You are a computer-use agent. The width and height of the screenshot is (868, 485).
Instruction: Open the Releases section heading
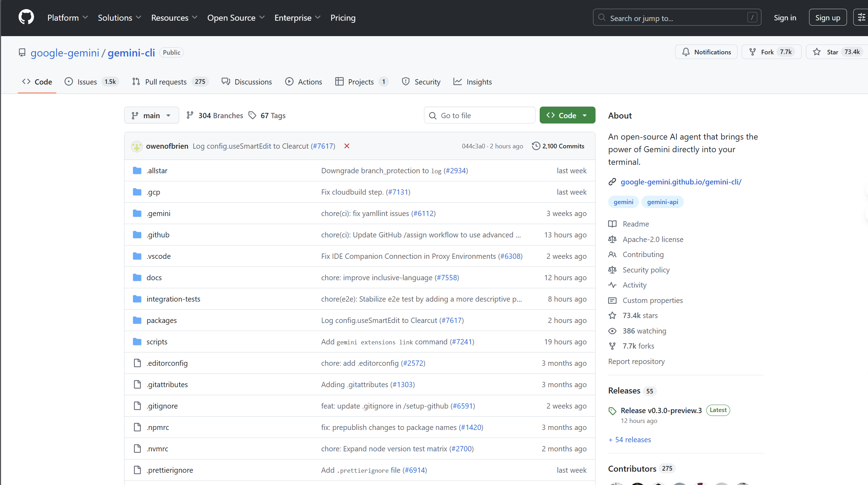click(624, 391)
